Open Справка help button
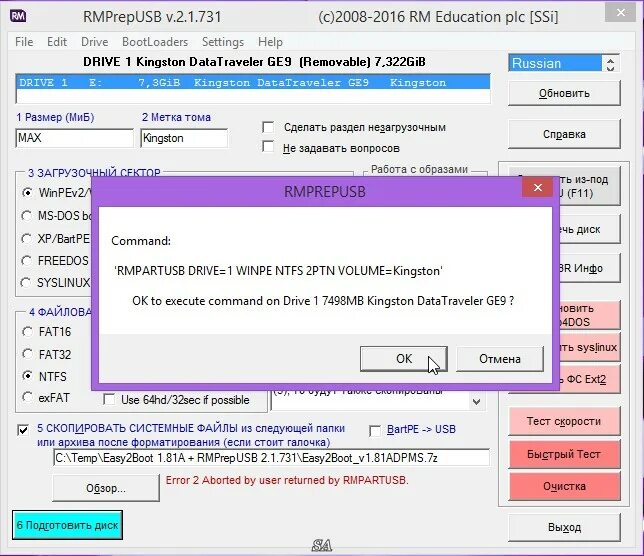 coord(564,134)
